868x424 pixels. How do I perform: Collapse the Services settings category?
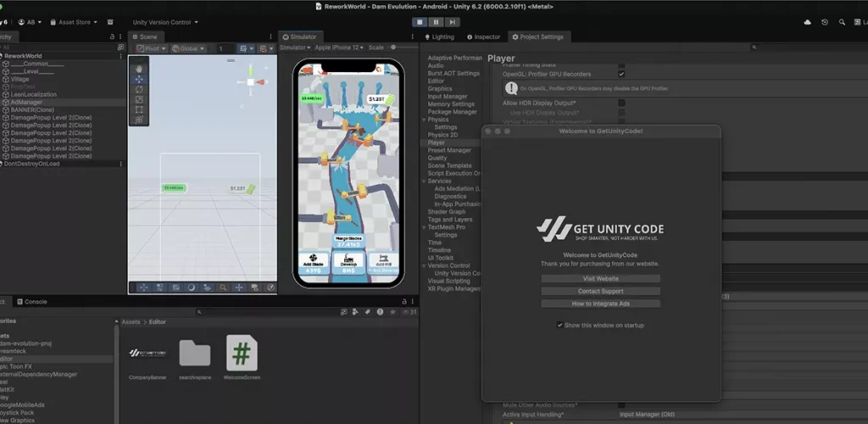[424, 181]
